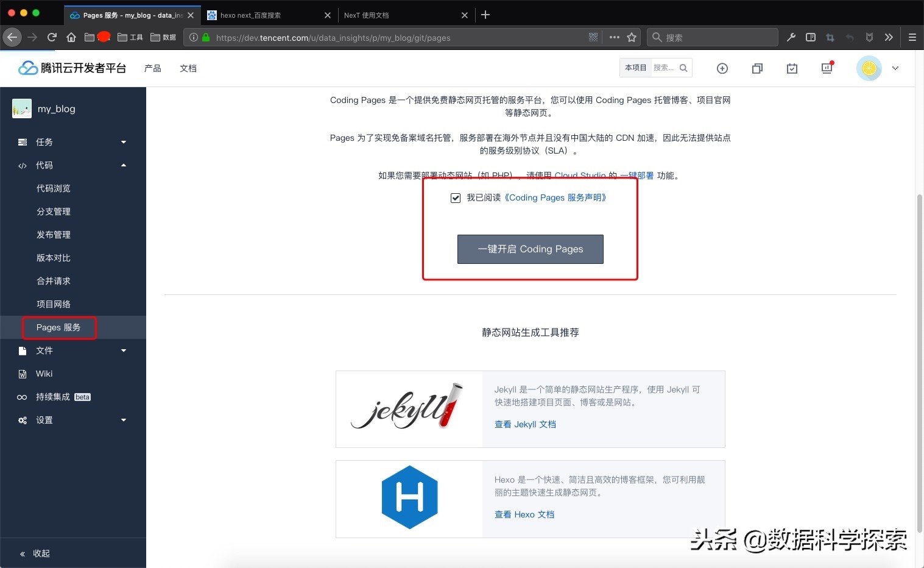Click the Tencent Cloud developer platform logo
The height and width of the screenshot is (568, 924).
[71, 68]
